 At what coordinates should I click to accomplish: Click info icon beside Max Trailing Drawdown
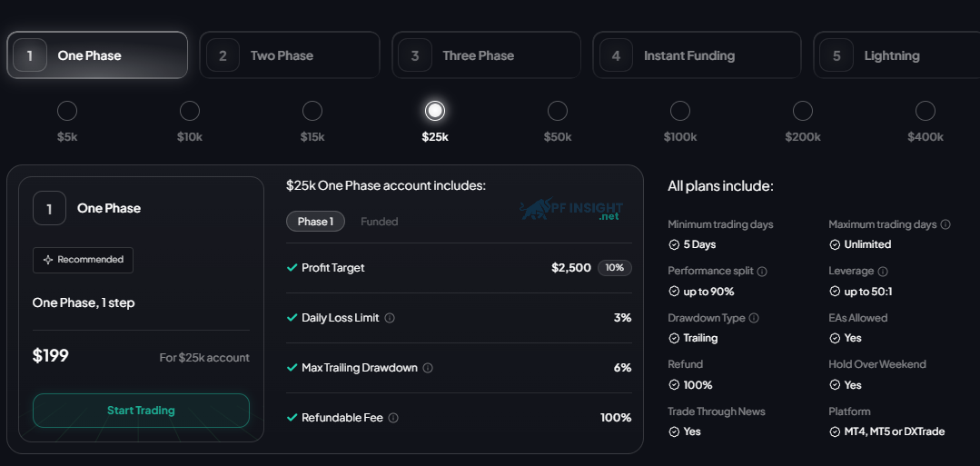click(x=428, y=368)
